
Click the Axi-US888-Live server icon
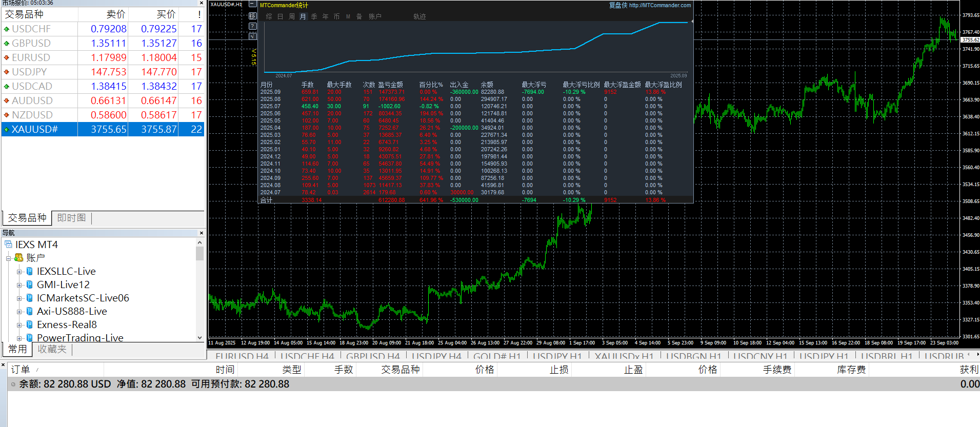tap(30, 311)
